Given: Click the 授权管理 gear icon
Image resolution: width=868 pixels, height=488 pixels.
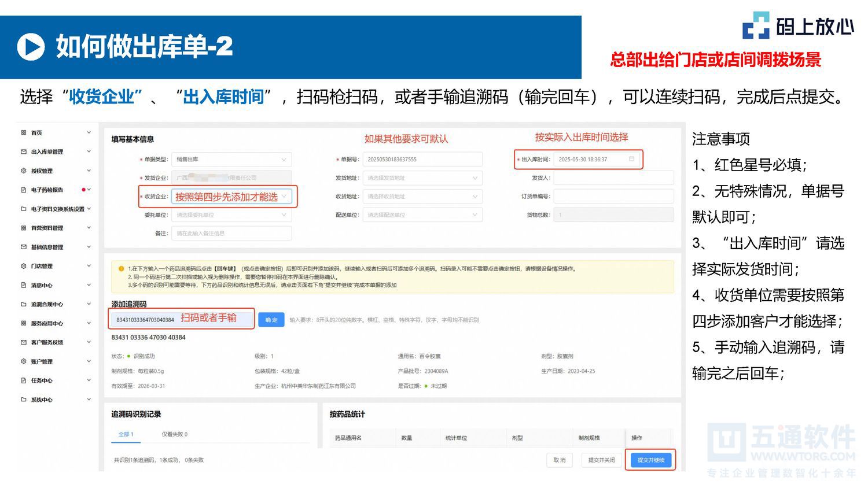Looking at the screenshot, I should [23, 171].
